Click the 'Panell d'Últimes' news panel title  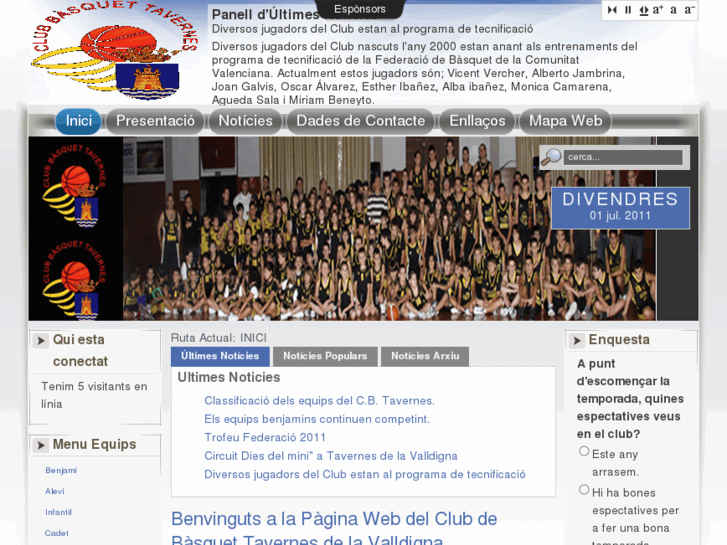(265, 15)
